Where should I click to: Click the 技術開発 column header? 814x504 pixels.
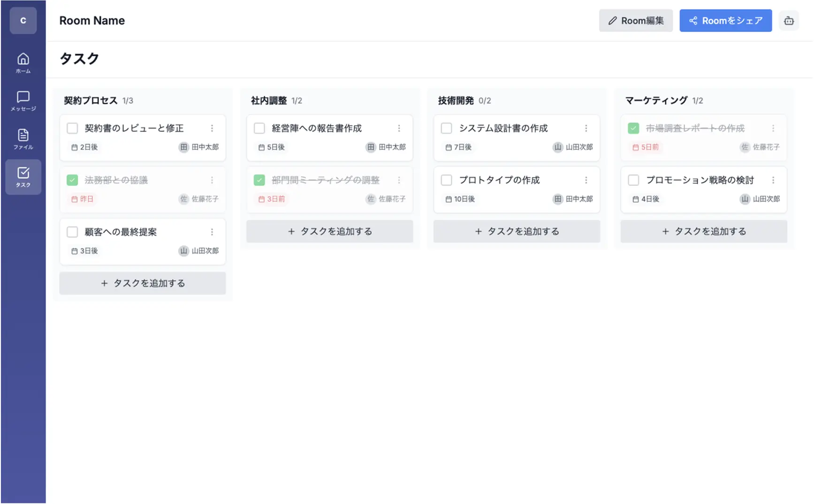coord(456,100)
